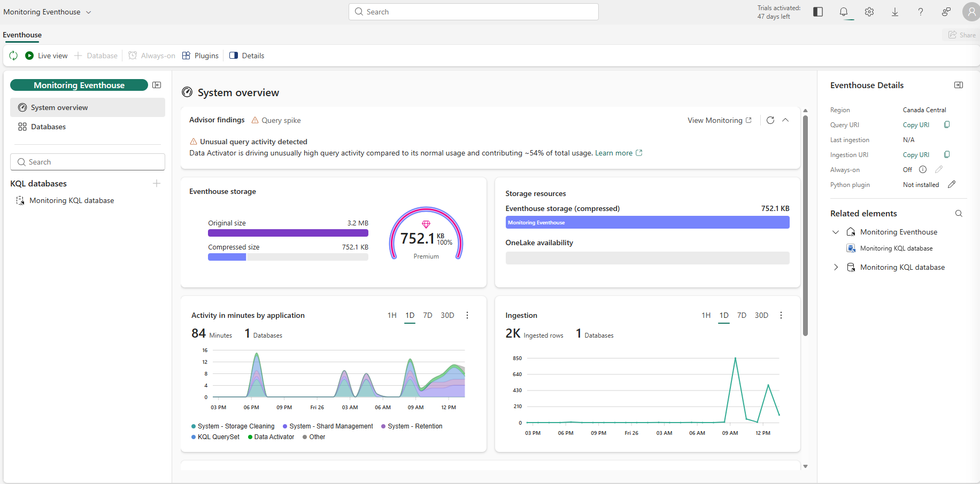Click the feedback icon in the header
The height and width of the screenshot is (484, 980).
tap(946, 12)
